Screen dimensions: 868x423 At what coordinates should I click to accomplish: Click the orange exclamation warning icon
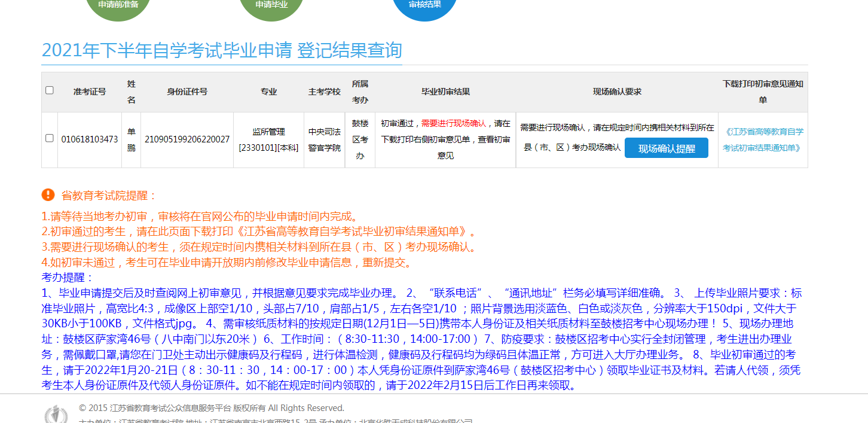point(48,195)
